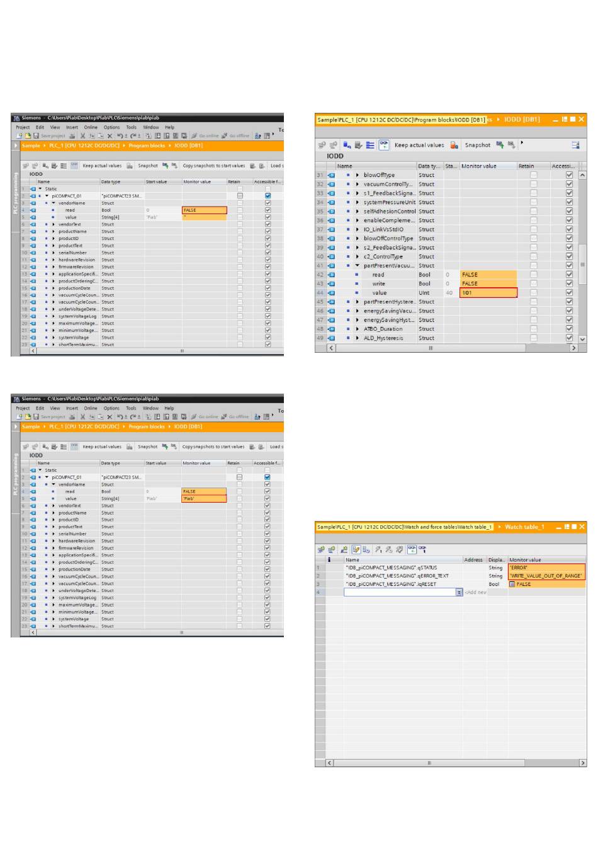
Task: Open Tools menu in lower-left window
Action: tap(131, 408)
